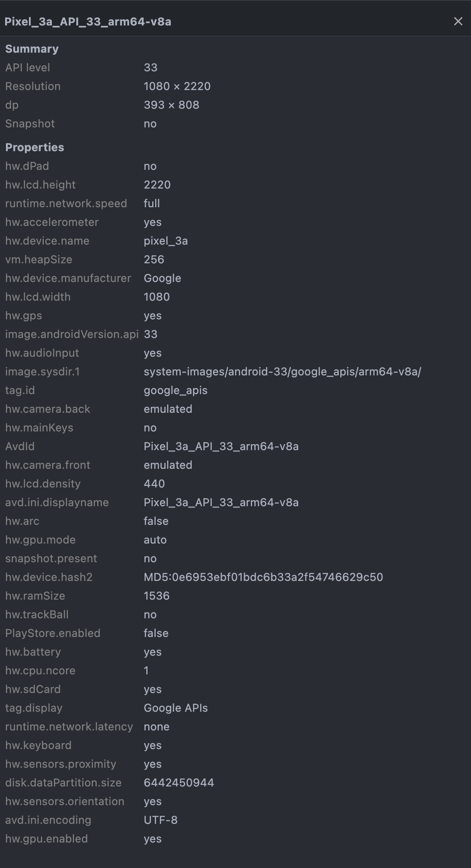Select the tag.display value Google APIs

(176, 707)
